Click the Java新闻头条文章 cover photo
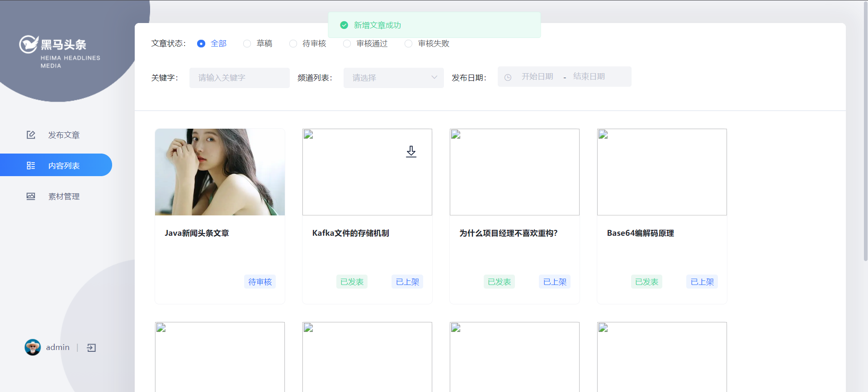 point(220,172)
